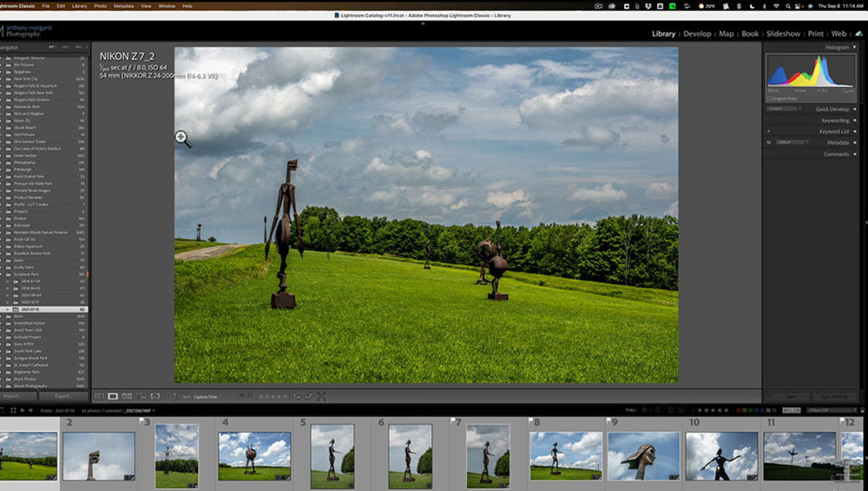868x491 pixels.
Task: Select Loupe view icon in toolbar
Action: [x=113, y=396]
